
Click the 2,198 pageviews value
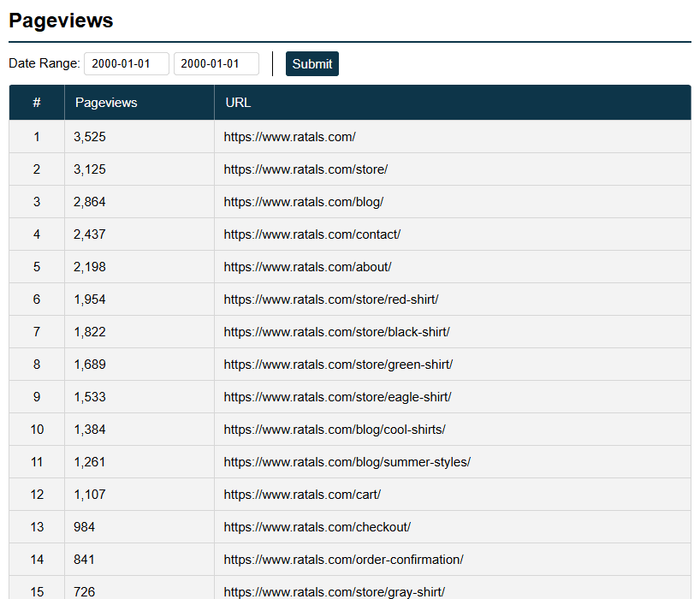(90, 267)
